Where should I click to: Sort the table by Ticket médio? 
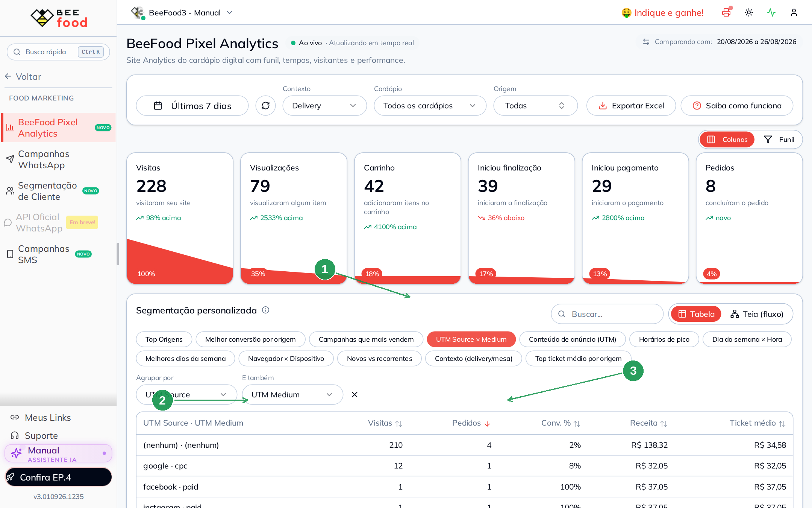click(x=757, y=423)
